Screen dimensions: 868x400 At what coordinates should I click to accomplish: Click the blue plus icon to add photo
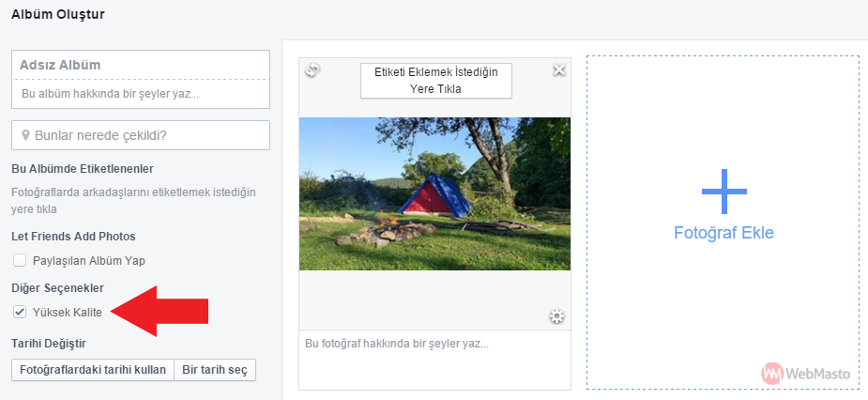coord(724,192)
